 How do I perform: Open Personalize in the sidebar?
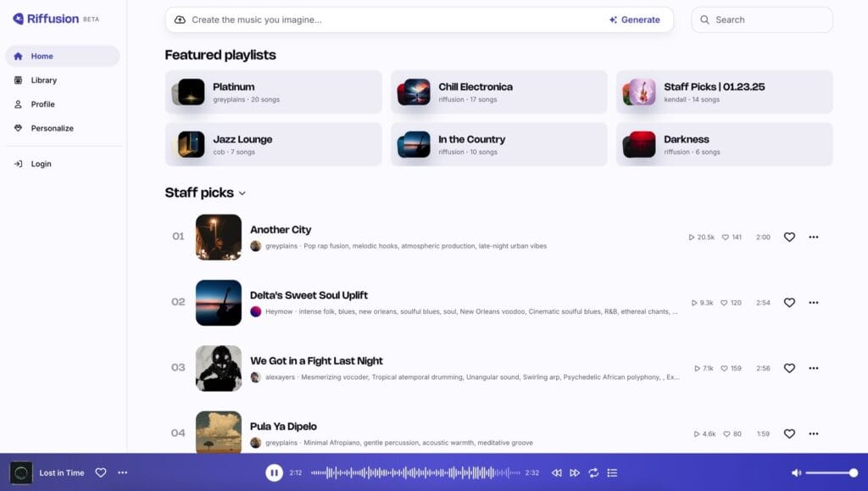pyautogui.click(x=53, y=128)
